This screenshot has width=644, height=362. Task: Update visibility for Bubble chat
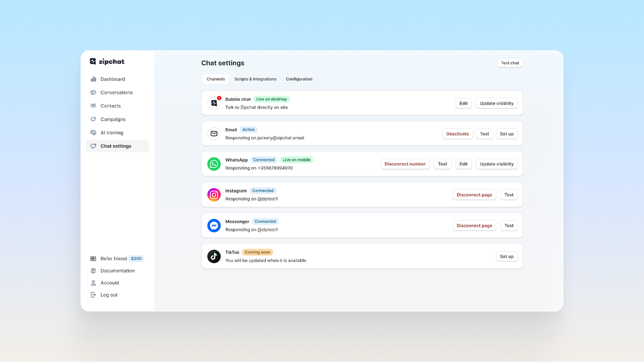point(496,103)
